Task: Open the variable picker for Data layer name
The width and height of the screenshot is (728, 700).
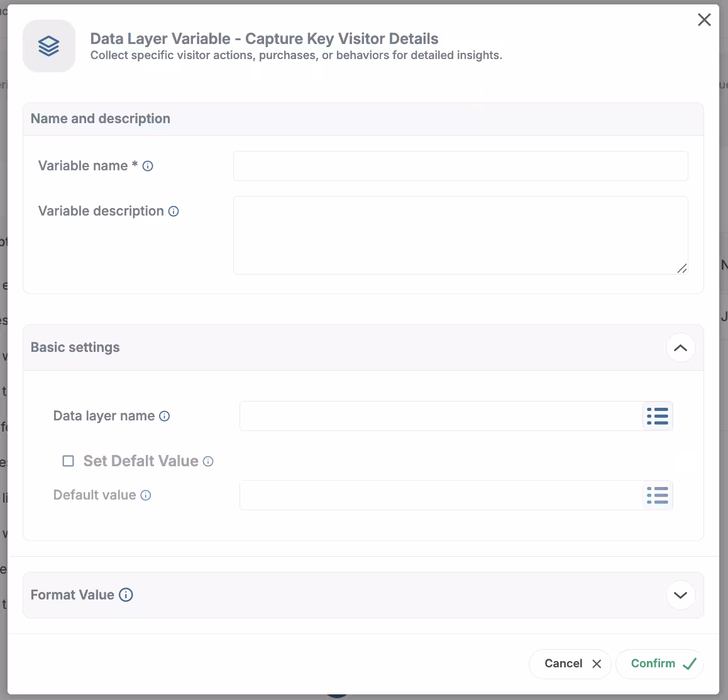Action: (x=658, y=416)
